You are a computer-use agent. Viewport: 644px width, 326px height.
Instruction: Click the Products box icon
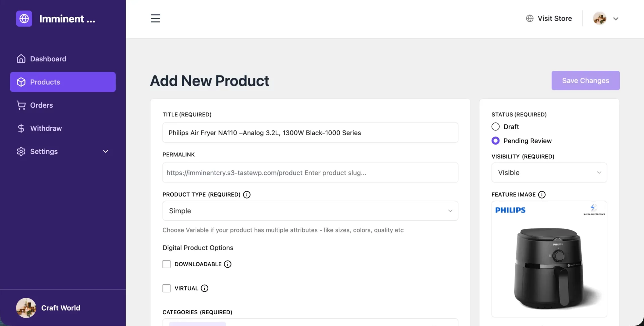pos(21,82)
